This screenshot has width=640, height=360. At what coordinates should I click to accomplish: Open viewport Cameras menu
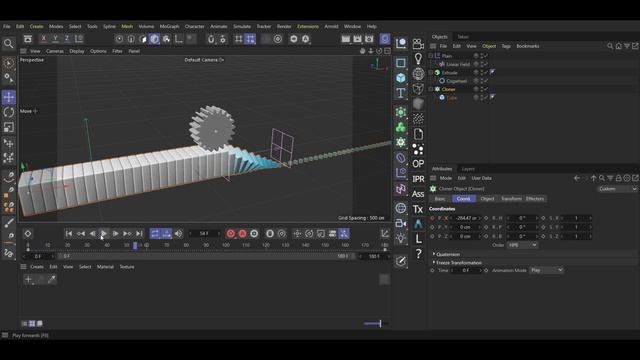pos(55,51)
